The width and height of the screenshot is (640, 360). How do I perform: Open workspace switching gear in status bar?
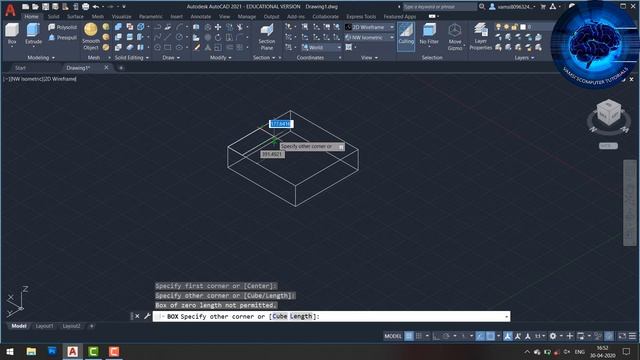[553, 336]
